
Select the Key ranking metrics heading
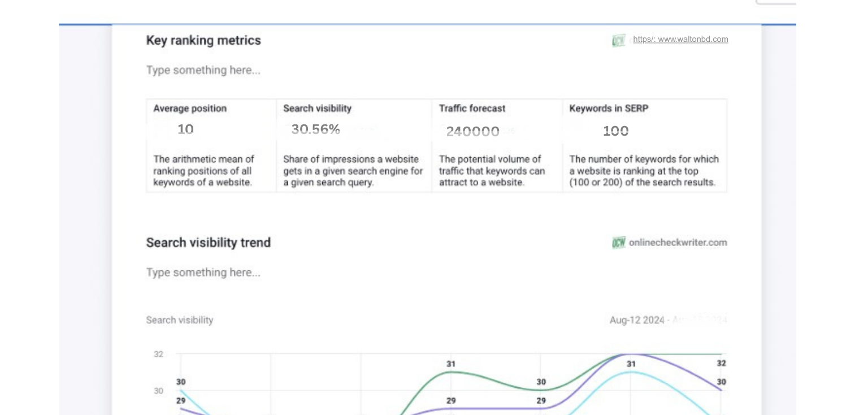[x=203, y=40]
